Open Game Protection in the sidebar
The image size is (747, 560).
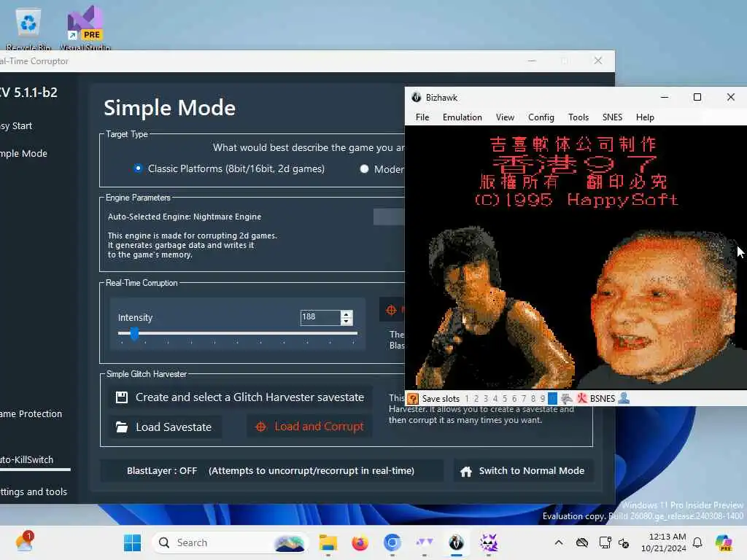point(31,414)
